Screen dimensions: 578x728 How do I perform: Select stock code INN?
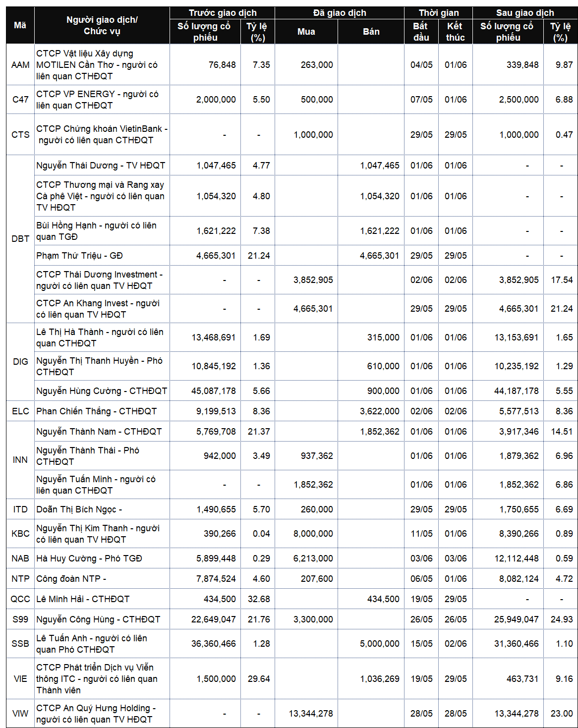coord(20,460)
